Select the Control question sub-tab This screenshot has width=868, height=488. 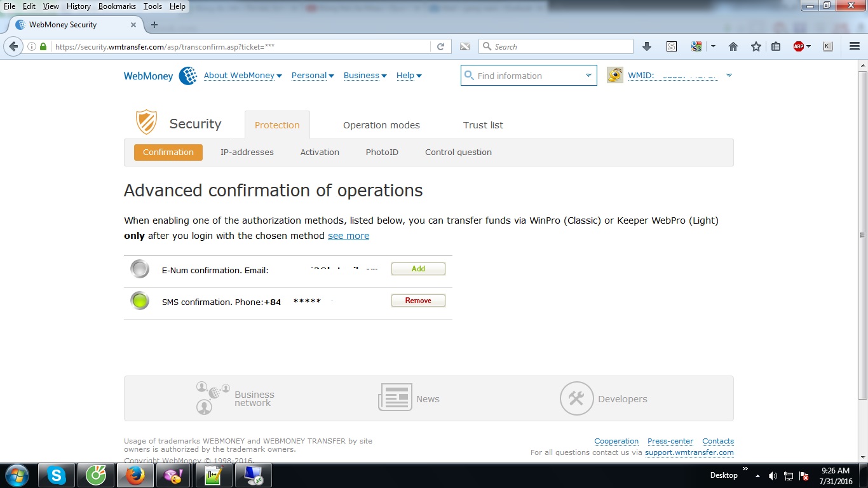[458, 152]
